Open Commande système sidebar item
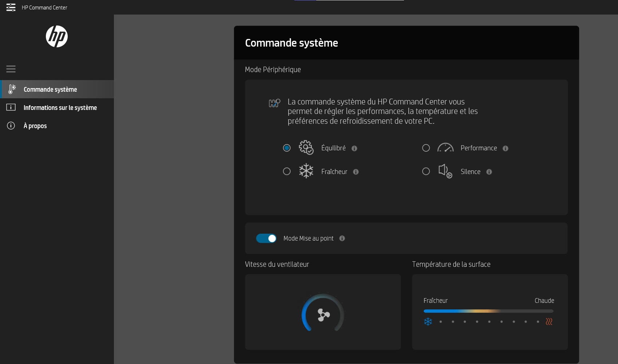This screenshot has width=618, height=364. (57, 89)
